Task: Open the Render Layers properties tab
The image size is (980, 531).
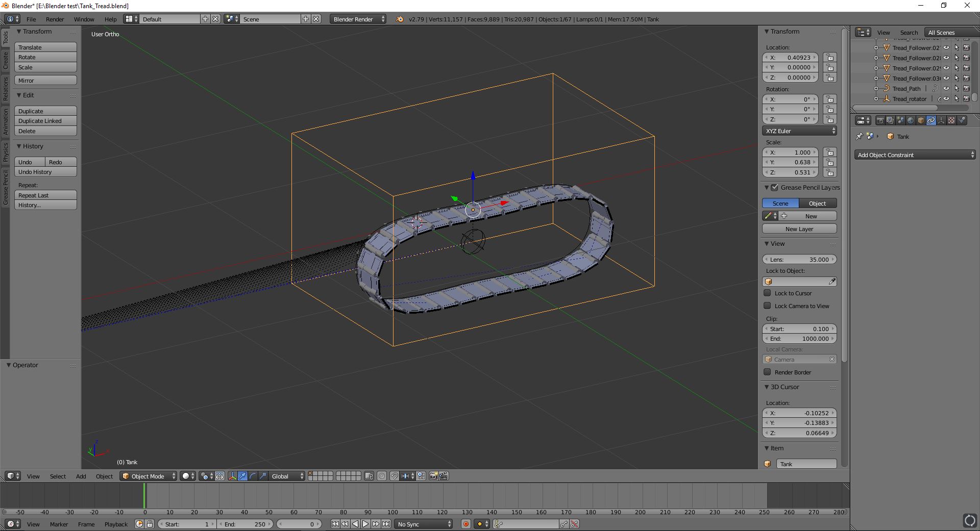Action: coord(890,120)
